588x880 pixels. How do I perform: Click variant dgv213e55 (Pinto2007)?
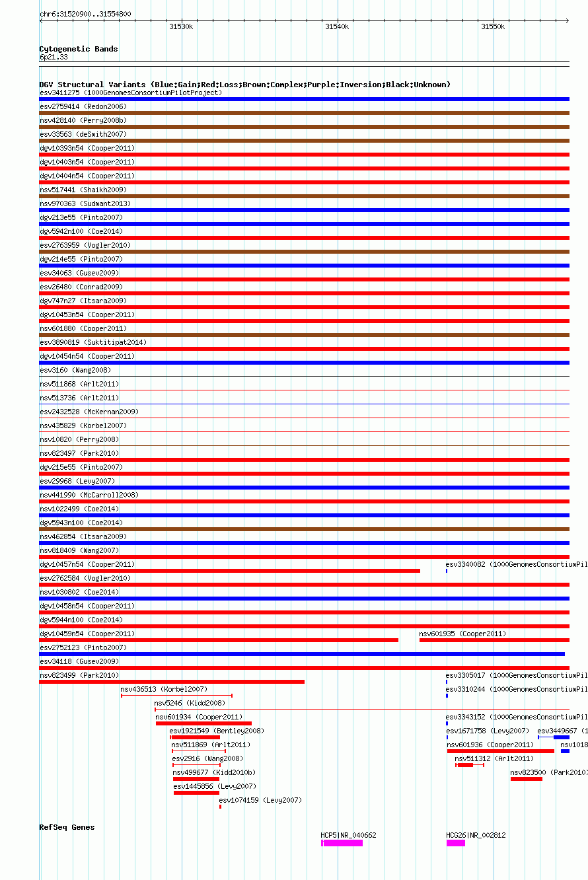(x=81, y=217)
